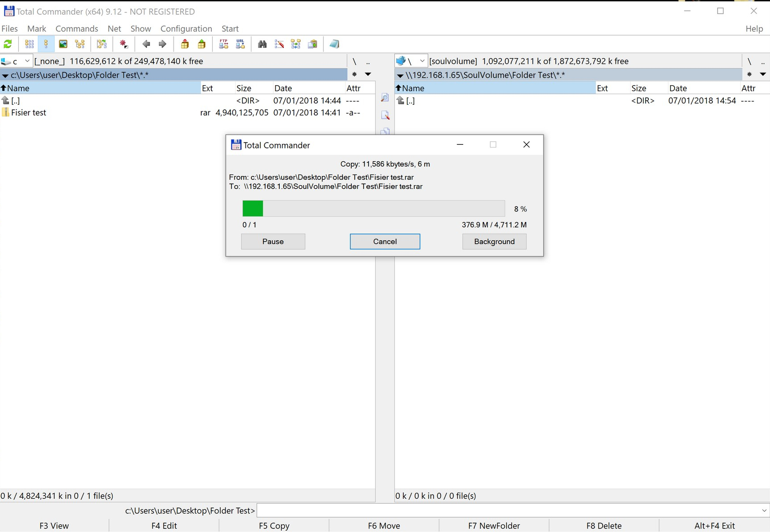Pause the copy operation
Screen dimensions: 770x532
pos(273,242)
